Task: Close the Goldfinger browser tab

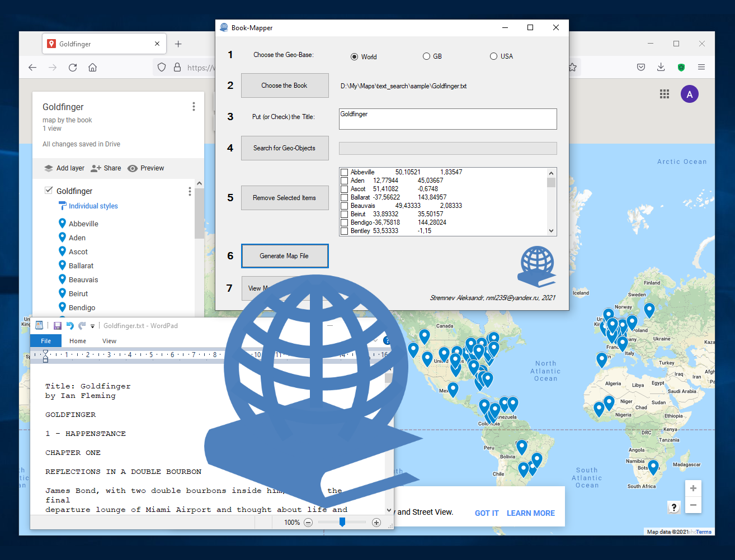Action: [x=157, y=44]
